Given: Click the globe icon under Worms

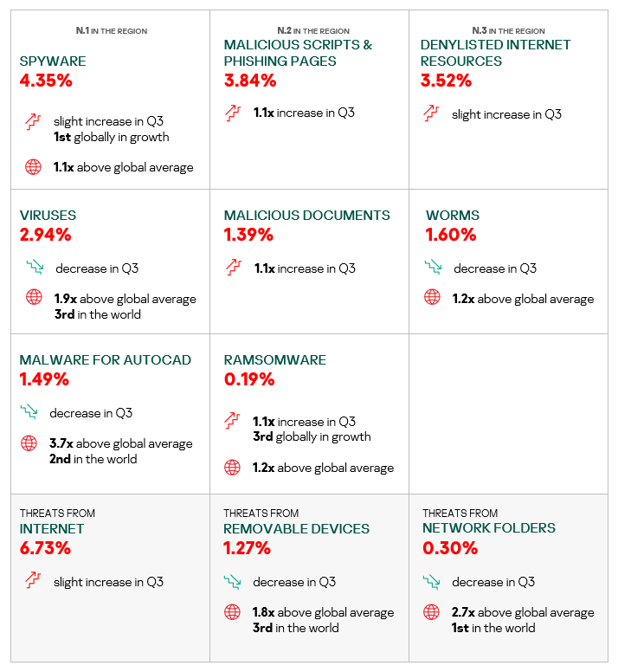Looking at the screenshot, I should (x=432, y=298).
